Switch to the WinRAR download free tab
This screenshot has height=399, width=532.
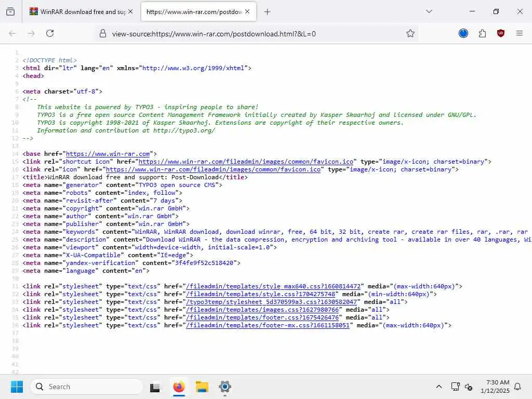pos(82,12)
